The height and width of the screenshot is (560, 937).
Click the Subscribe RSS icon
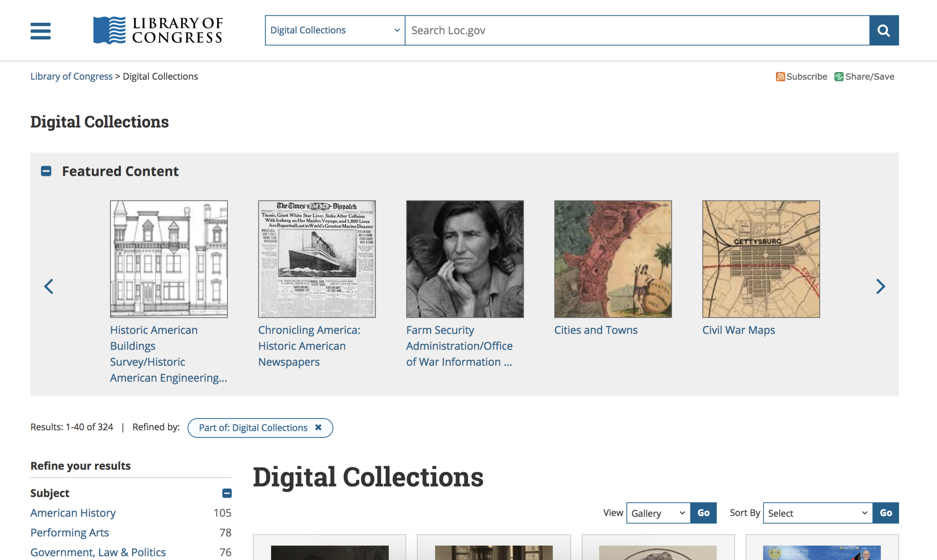(x=780, y=77)
